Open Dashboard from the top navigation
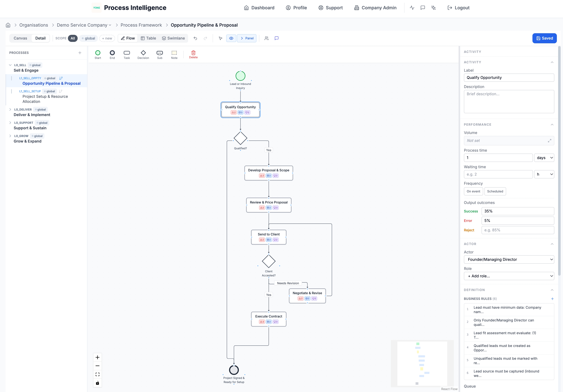Viewport: 563px width, 392px height. pyautogui.click(x=259, y=8)
